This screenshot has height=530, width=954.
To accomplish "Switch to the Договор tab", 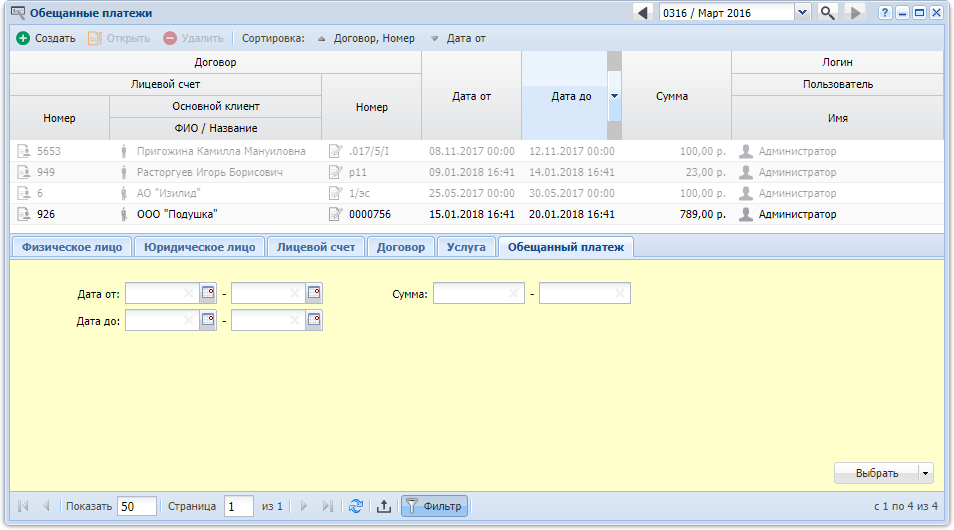I will [400, 247].
